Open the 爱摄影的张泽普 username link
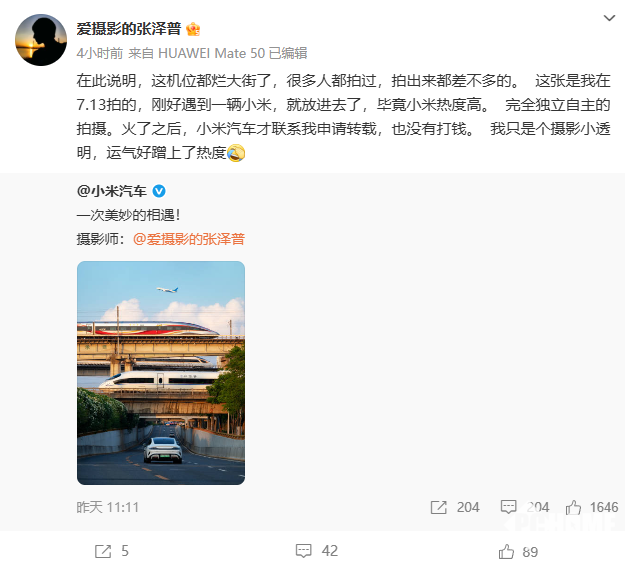 pyautogui.click(x=129, y=29)
